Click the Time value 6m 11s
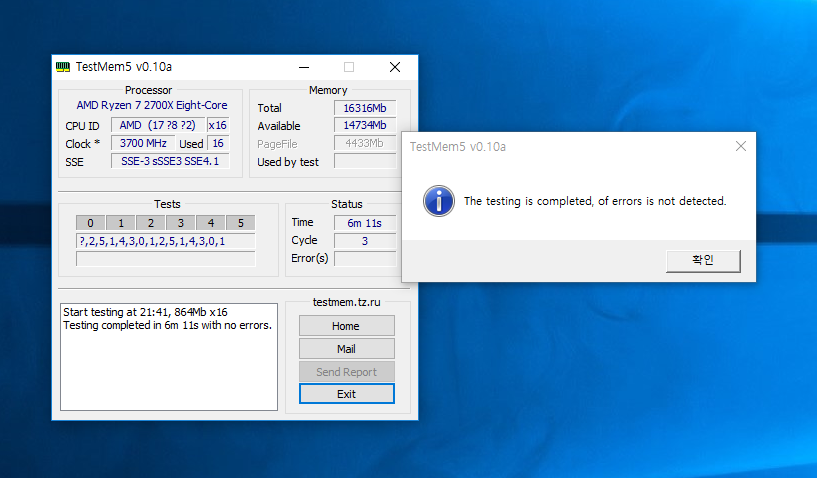Image resolution: width=817 pixels, height=478 pixels. [x=365, y=223]
